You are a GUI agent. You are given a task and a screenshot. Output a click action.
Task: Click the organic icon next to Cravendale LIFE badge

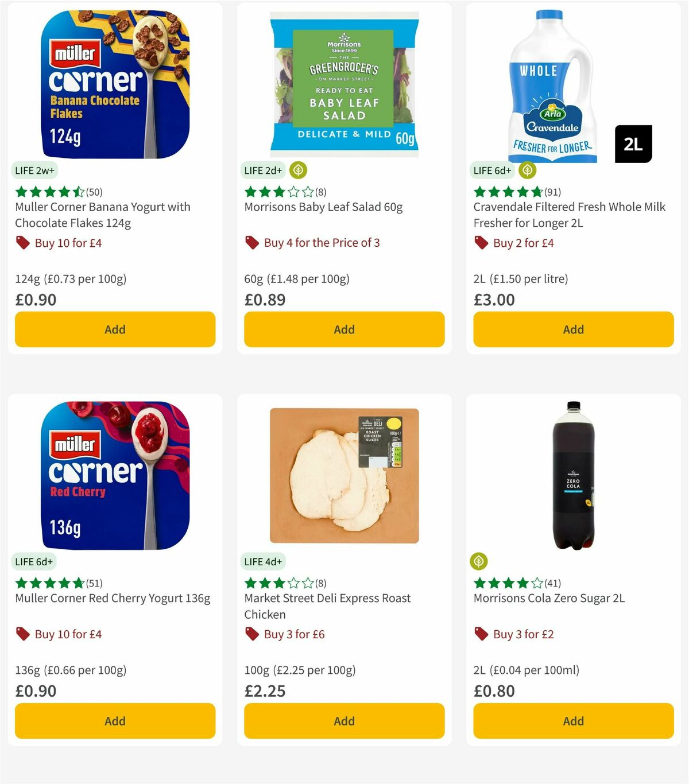coord(527,170)
